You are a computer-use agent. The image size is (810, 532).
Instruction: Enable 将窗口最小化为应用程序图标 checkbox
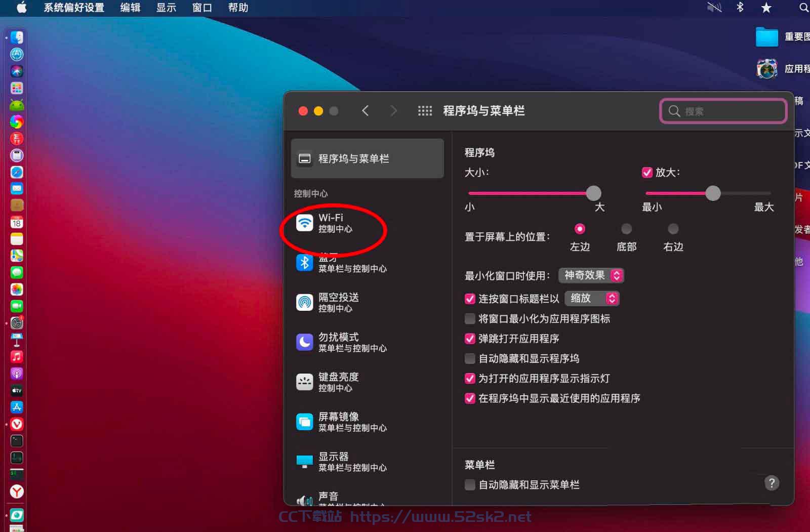click(470, 318)
